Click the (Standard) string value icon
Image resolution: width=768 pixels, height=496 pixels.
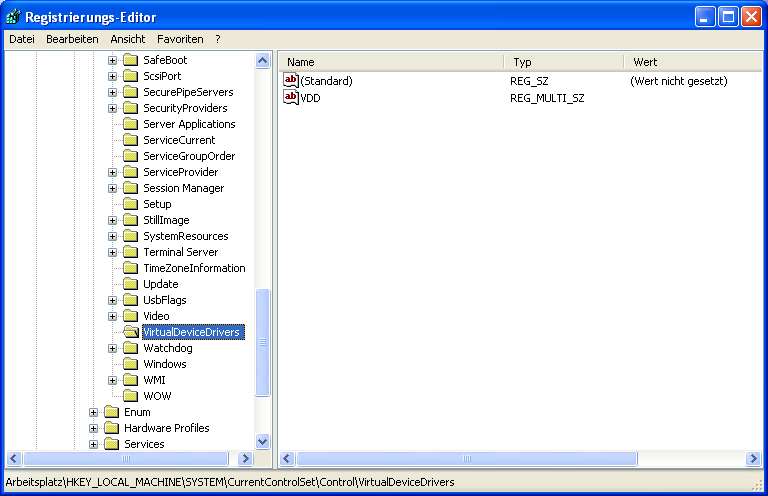pyautogui.click(x=291, y=80)
